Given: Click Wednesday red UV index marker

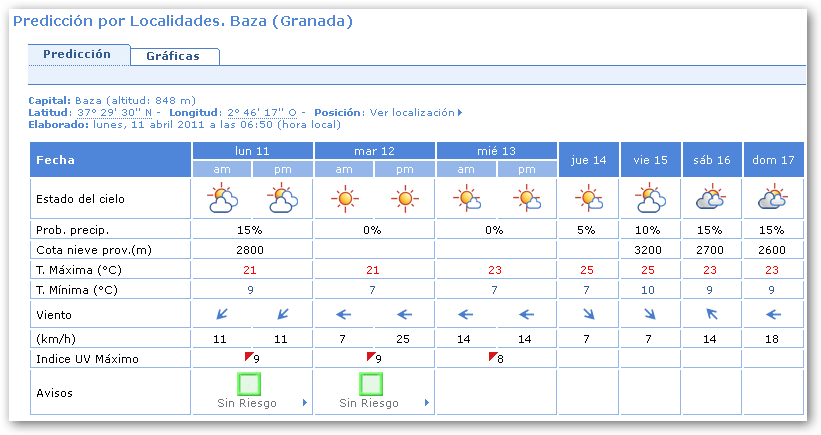Looking at the screenshot, I should pyautogui.click(x=493, y=356).
